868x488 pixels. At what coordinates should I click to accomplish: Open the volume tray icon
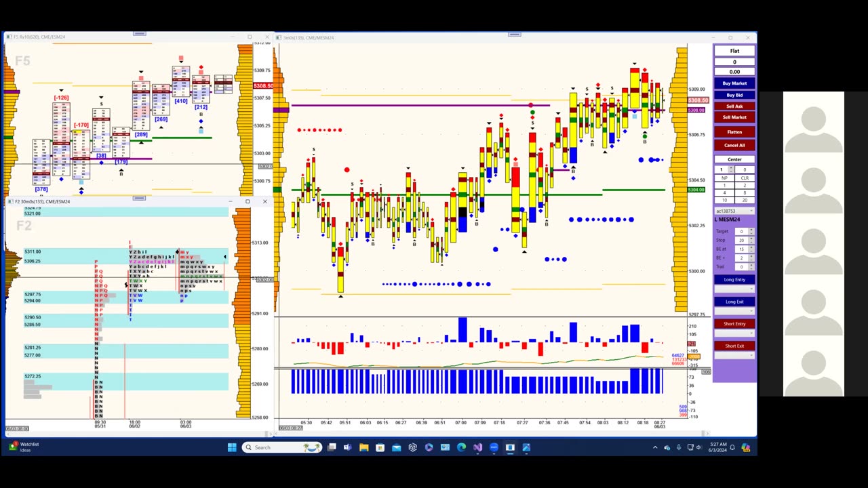[699, 447]
